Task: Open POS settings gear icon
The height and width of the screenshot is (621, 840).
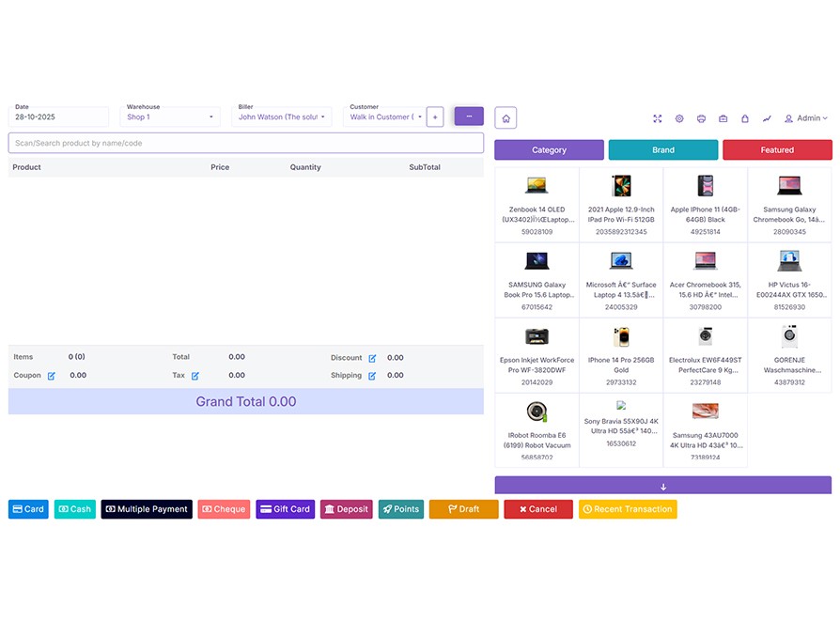Action: [679, 118]
